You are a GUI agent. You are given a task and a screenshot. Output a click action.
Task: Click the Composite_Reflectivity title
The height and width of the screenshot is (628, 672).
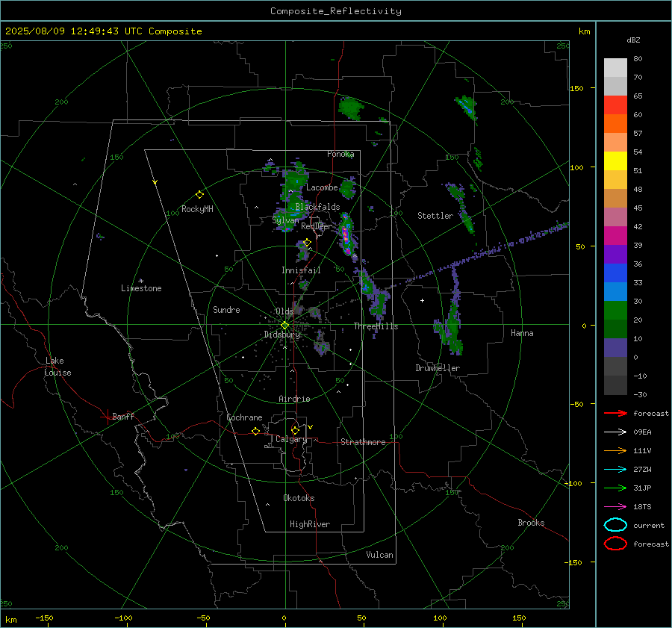pos(336,11)
